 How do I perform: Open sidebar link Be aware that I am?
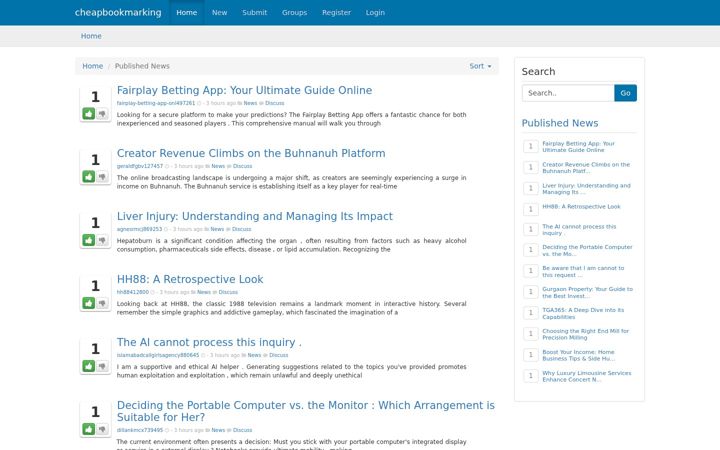tap(583, 271)
